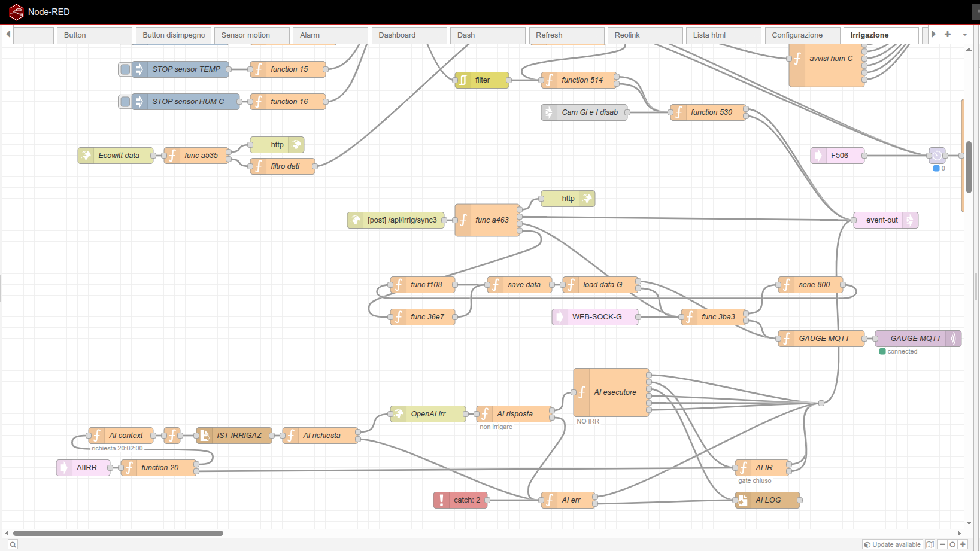Click the GAUGE MQTT output node's signal icon

pyautogui.click(x=953, y=339)
